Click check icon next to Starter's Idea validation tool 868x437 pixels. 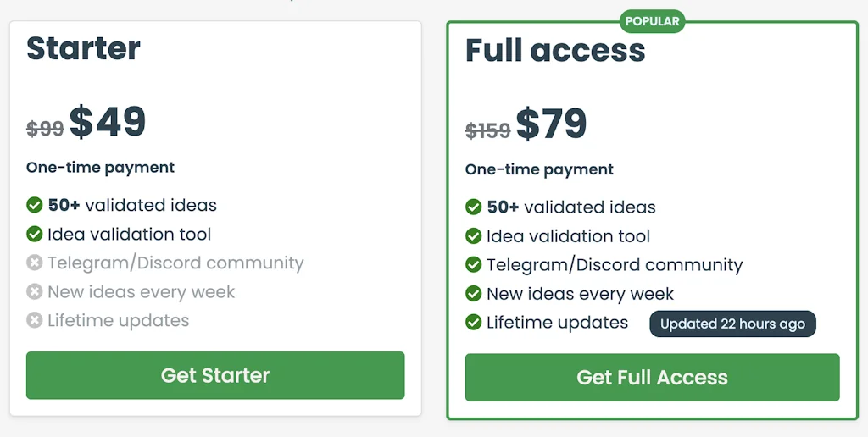pyautogui.click(x=35, y=234)
